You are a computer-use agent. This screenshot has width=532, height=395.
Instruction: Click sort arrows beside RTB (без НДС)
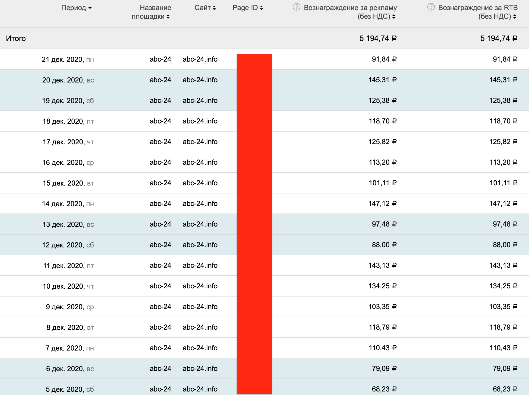pos(515,17)
